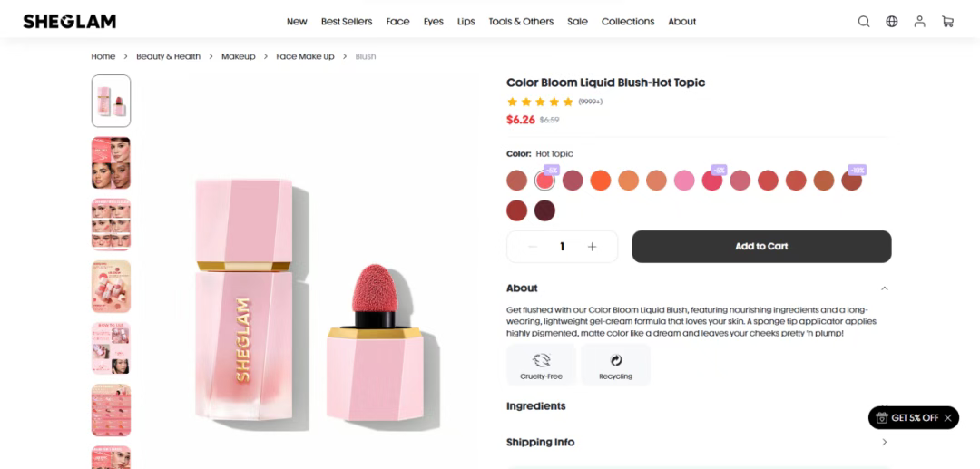Screen dimensions: 980x469
Task: Close the Get 5% Off popup
Action: [x=947, y=417]
